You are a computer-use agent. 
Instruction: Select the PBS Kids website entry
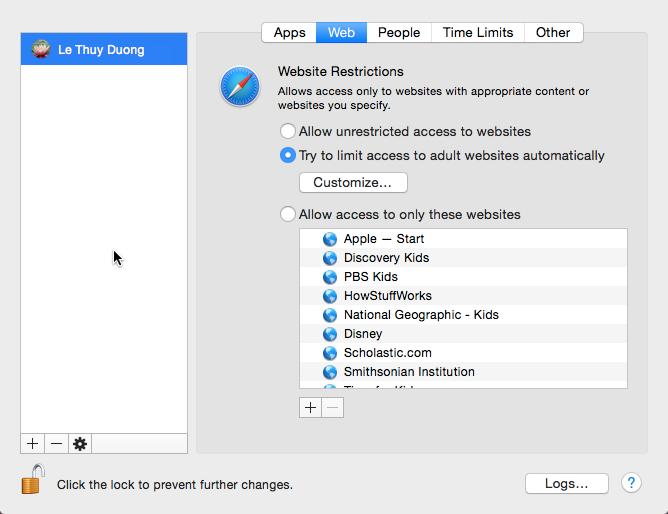[463, 277]
